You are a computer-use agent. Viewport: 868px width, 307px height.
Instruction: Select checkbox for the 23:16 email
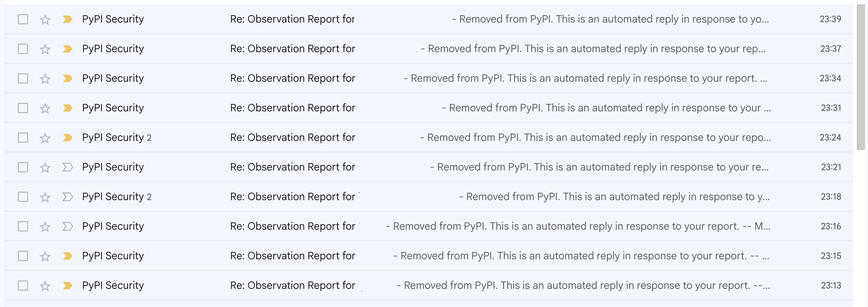[23, 226]
